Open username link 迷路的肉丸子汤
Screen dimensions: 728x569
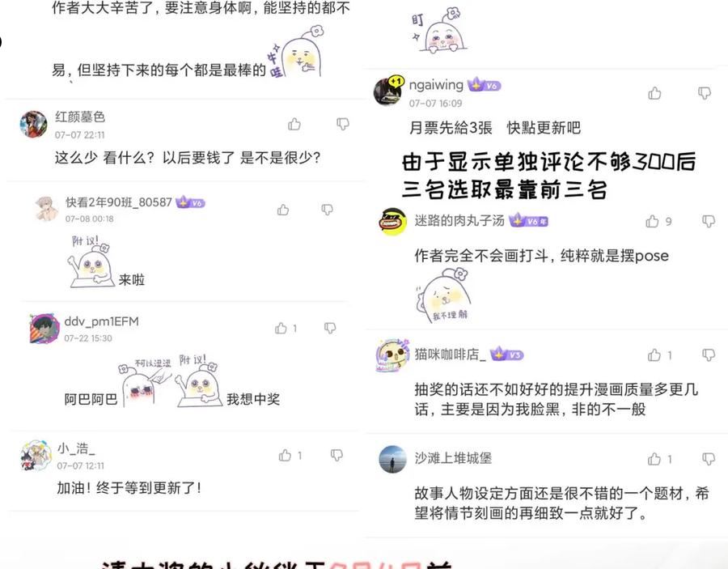pos(459,221)
